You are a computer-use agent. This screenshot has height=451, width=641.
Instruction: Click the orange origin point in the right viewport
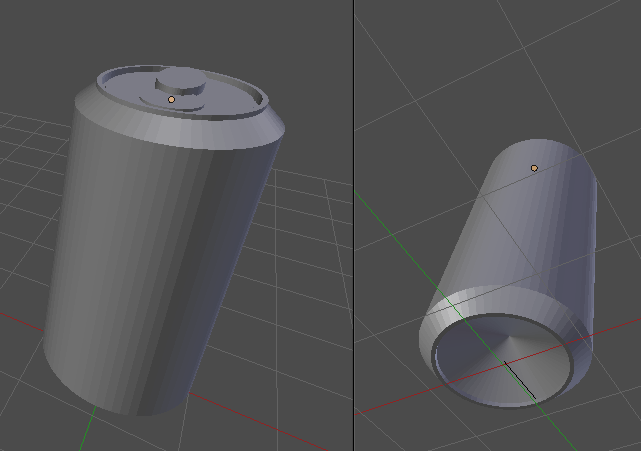tap(534, 168)
